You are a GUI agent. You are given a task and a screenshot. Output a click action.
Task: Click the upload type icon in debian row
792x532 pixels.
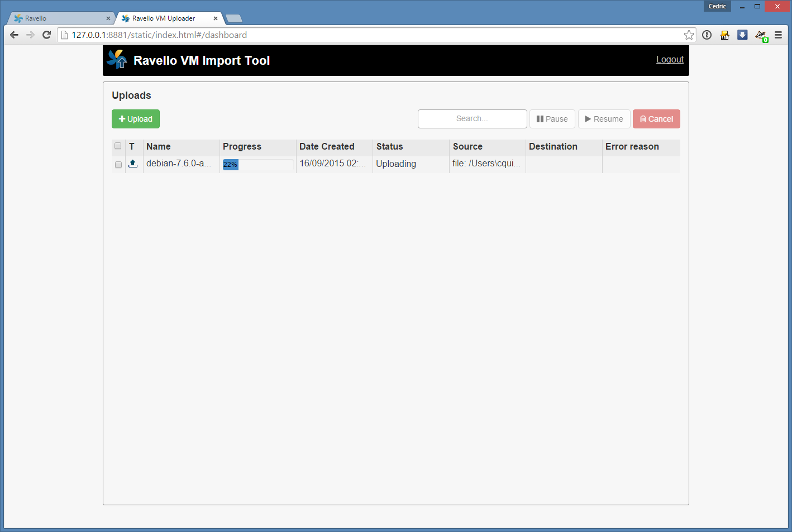[133, 164]
